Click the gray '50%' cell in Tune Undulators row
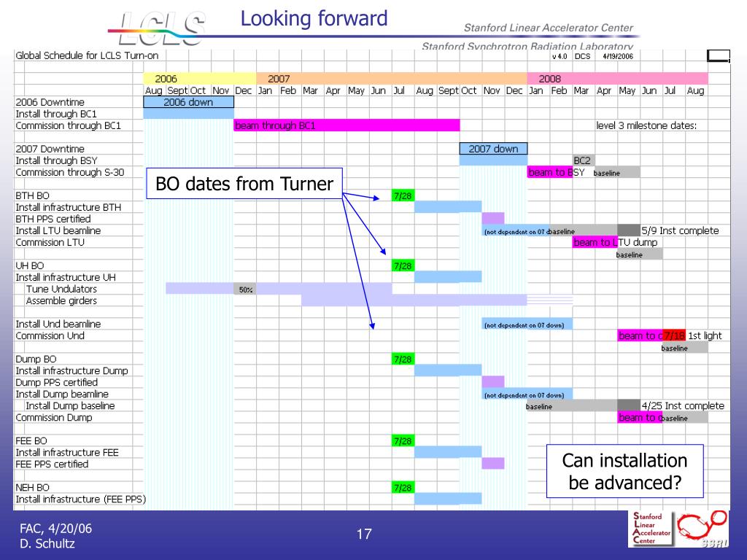Screen dimensions: 747x560 245,289
